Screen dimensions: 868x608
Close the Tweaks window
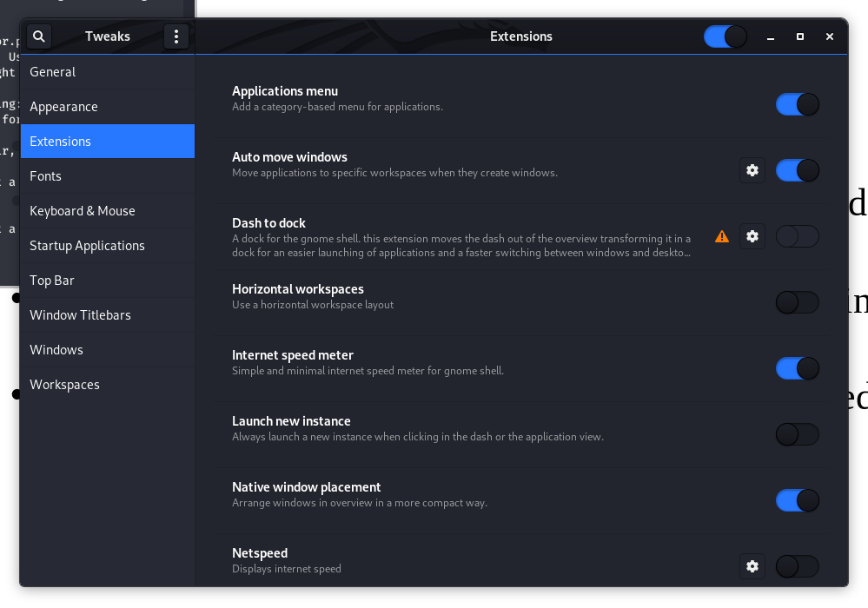tap(830, 36)
